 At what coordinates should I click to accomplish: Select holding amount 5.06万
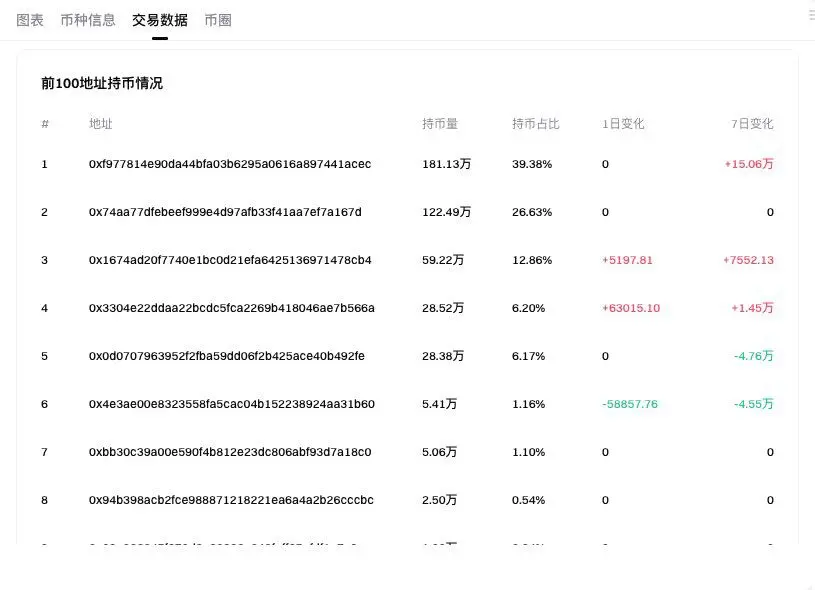pos(440,452)
